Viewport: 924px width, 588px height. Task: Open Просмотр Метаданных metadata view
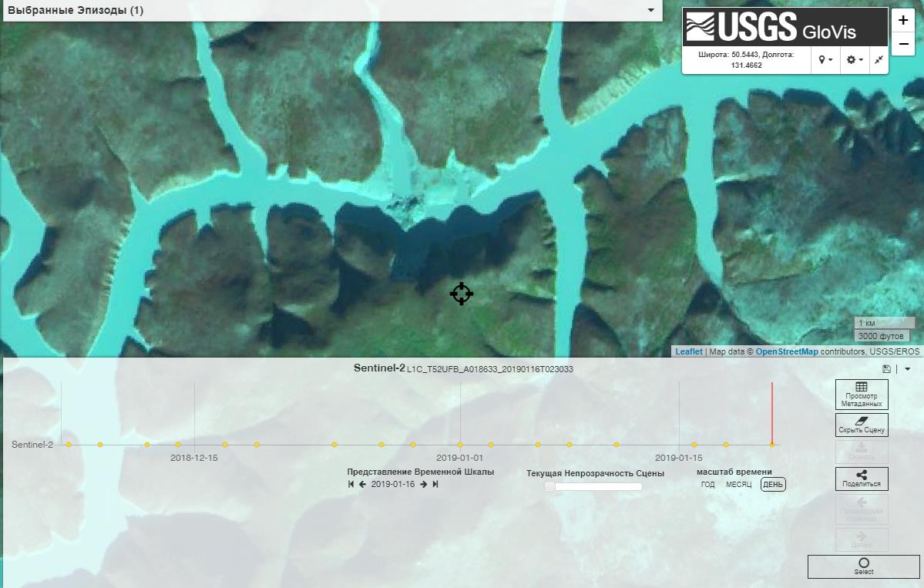click(862, 394)
